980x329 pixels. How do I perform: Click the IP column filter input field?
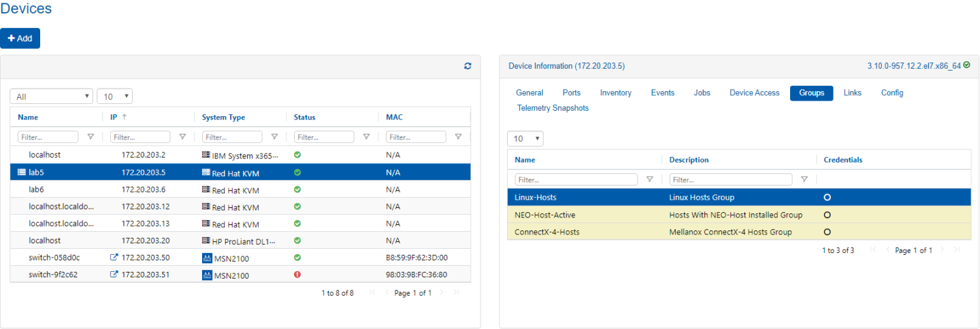[x=140, y=137]
